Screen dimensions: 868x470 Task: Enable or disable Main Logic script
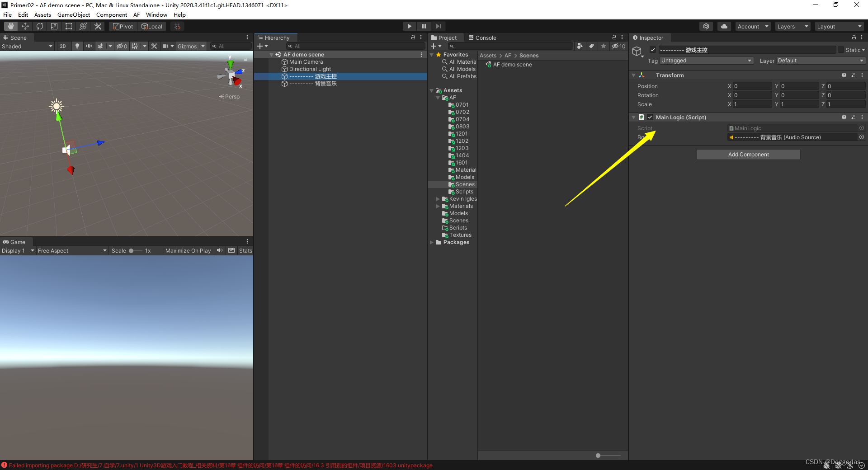(x=650, y=117)
